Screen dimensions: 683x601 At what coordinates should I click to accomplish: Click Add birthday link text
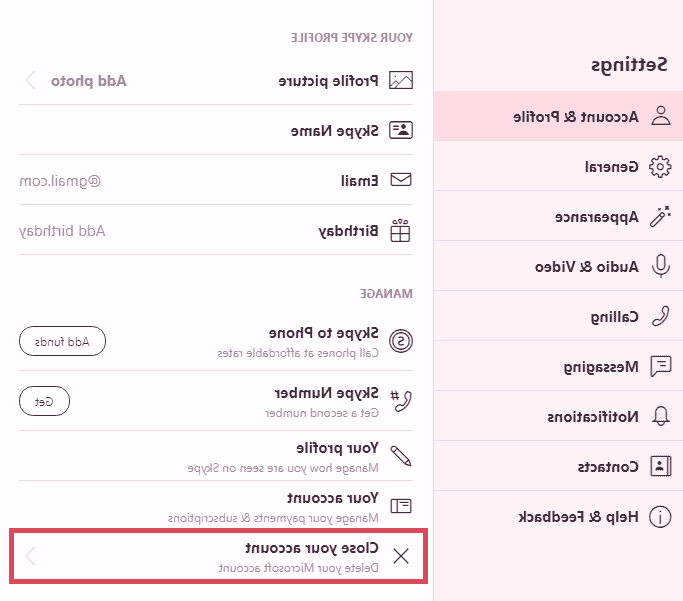62,231
